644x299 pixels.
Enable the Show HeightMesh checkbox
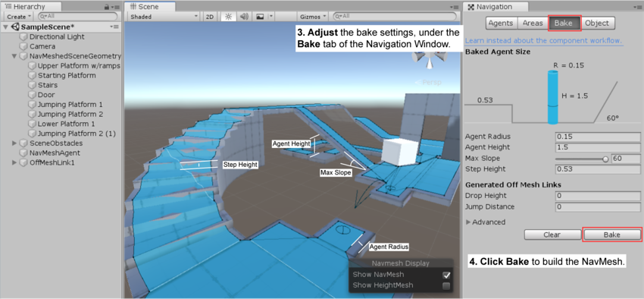[446, 285]
